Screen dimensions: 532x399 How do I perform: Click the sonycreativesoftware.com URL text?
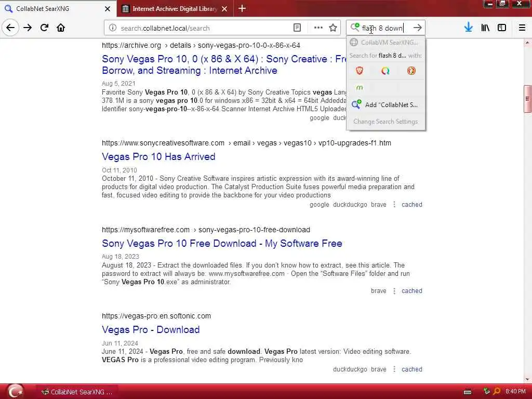[x=246, y=143]
